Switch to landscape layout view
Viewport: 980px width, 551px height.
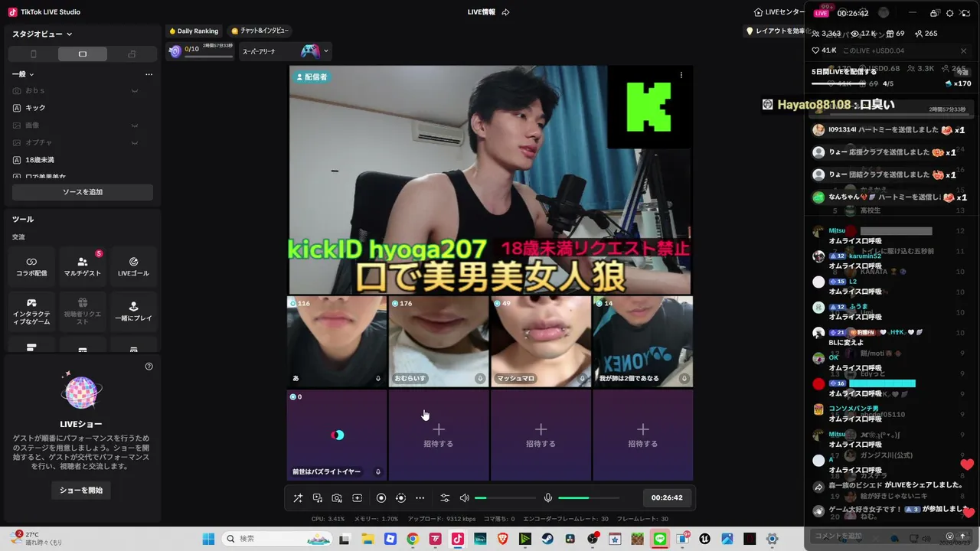(83, 54)
